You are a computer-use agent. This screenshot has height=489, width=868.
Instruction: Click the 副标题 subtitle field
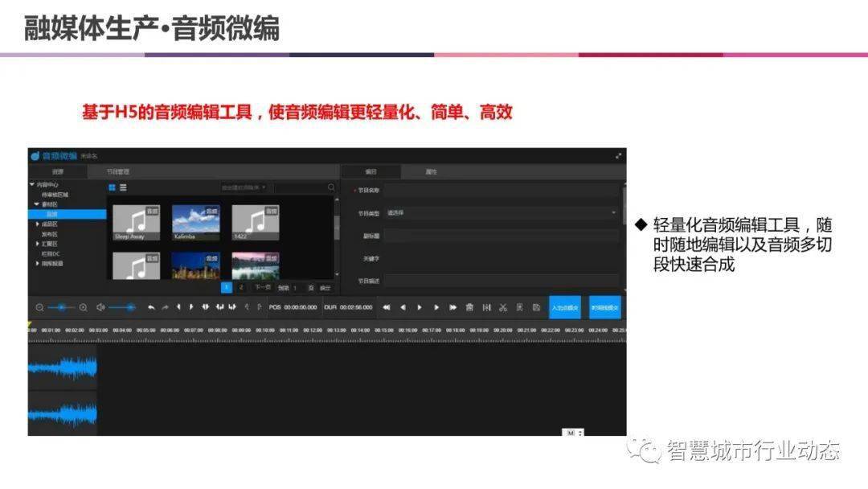point(501,236)
